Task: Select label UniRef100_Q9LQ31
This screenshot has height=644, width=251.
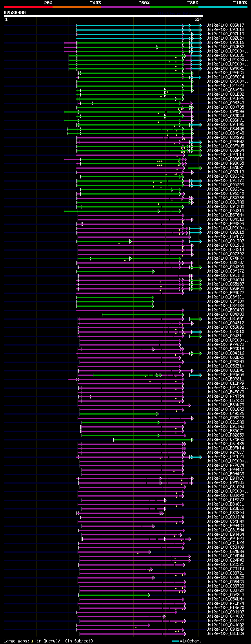Action: click(x=225, y=55)
